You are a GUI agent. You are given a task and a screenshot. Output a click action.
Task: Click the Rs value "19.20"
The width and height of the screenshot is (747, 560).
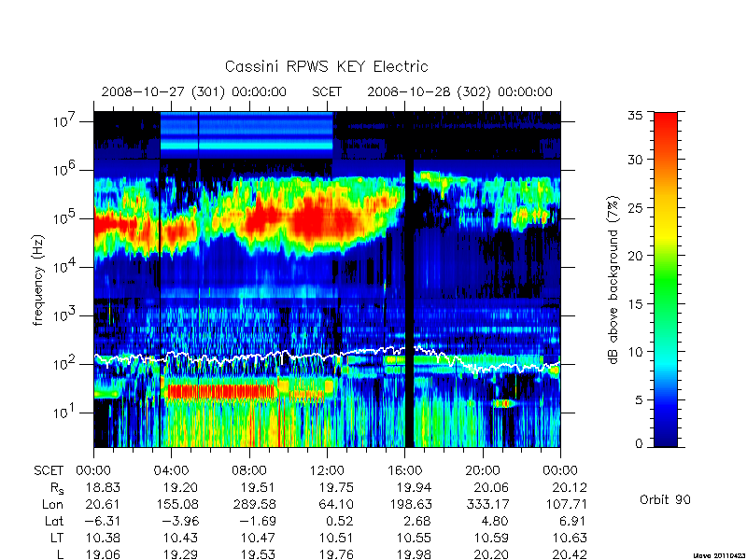coord(180,487)
